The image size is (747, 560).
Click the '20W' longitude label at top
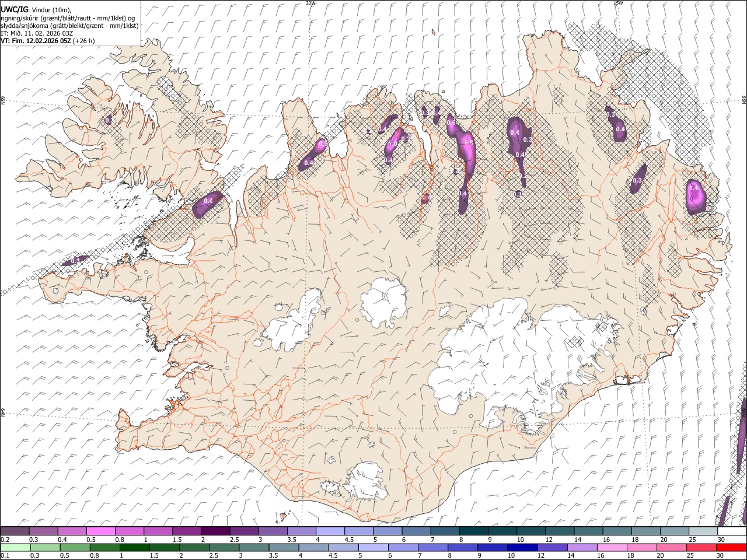[x=311, y=3]
